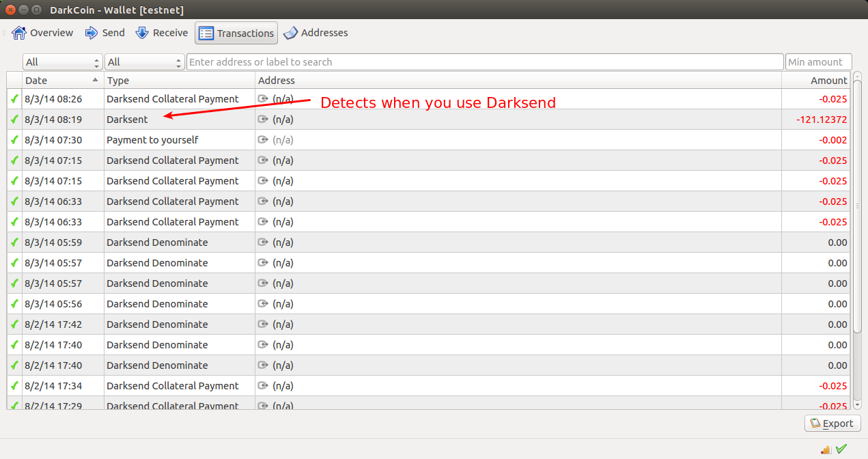Click the confirmed checkmark on the 8/2/14 17:34 row

click(x=14, y=386)
